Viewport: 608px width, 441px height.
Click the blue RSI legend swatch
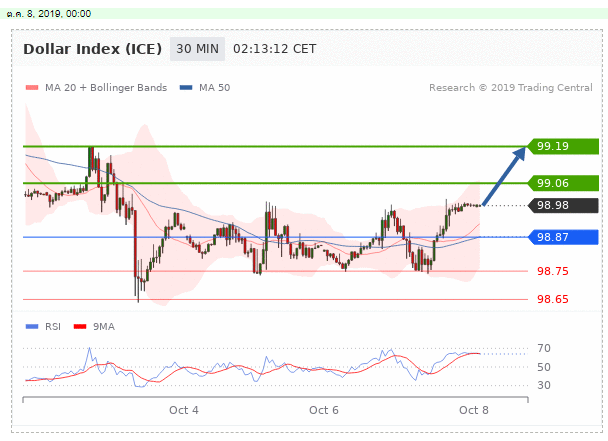point(32,327)
